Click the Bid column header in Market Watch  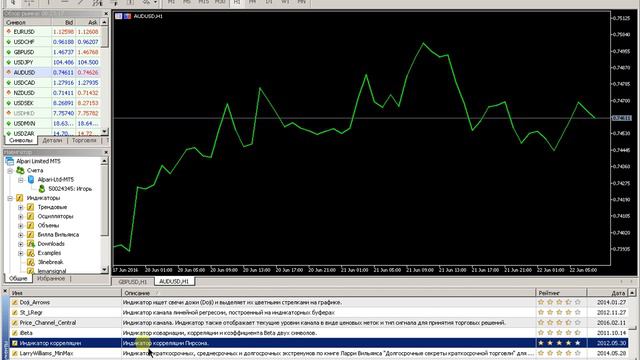[x=64, y=22]
